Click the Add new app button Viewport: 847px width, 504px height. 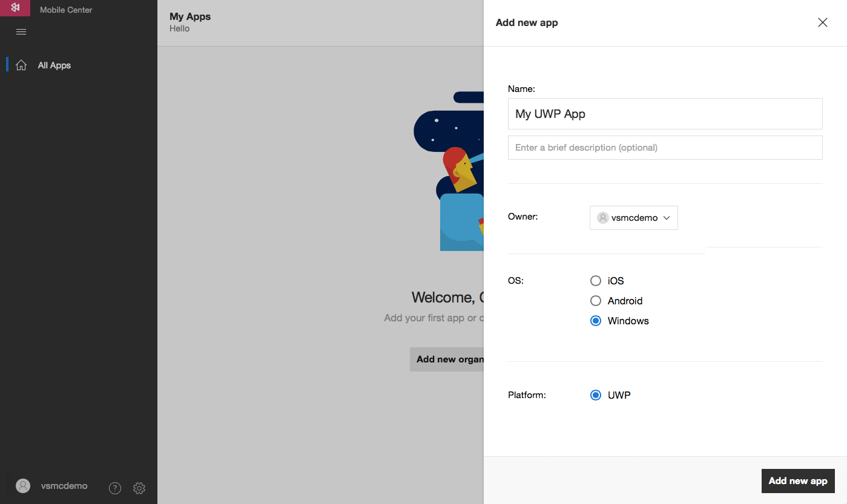[798, 481]
